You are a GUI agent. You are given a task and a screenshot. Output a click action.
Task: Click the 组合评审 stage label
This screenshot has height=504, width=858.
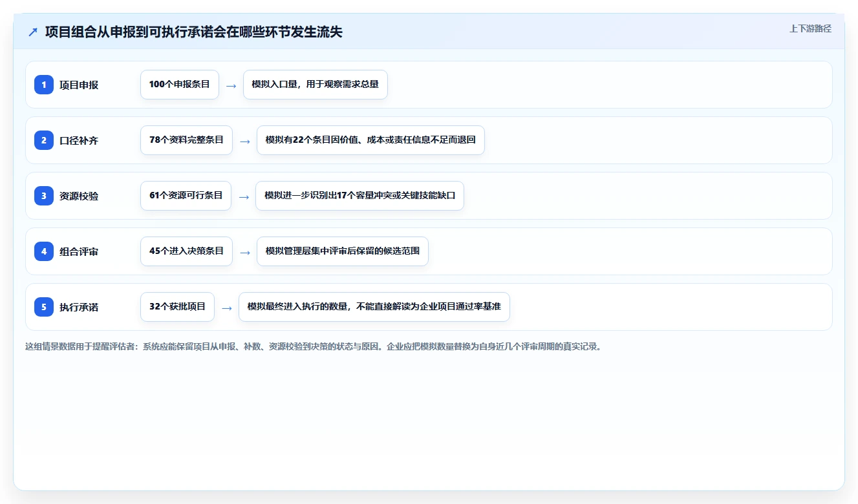pos(79,251)
